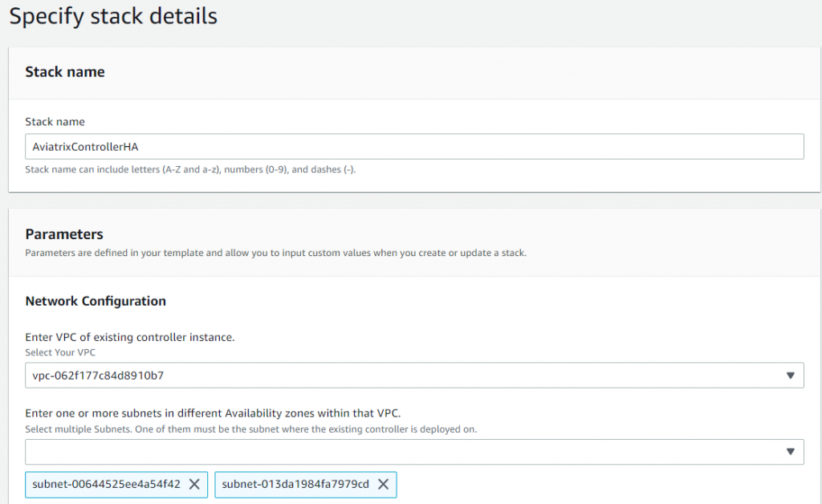The width and height of the screenshot is (822, 504).
Task: Click the Parameters section heading
Action: (64, 234)
